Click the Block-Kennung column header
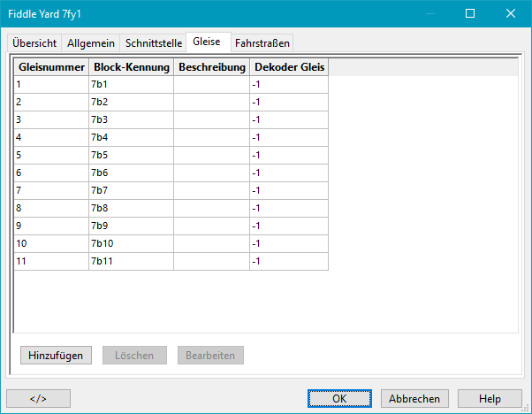This screenshot has width=532, height=414. click(131, 67)
